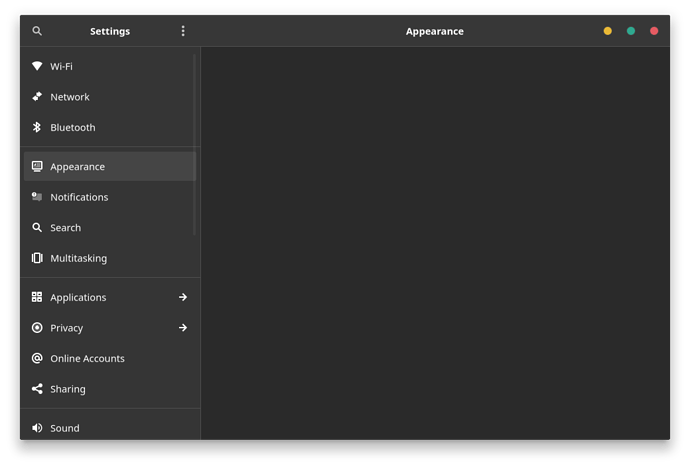Click the magnifier icon beside Search row
690x467 pixels.
click(37, 228)
